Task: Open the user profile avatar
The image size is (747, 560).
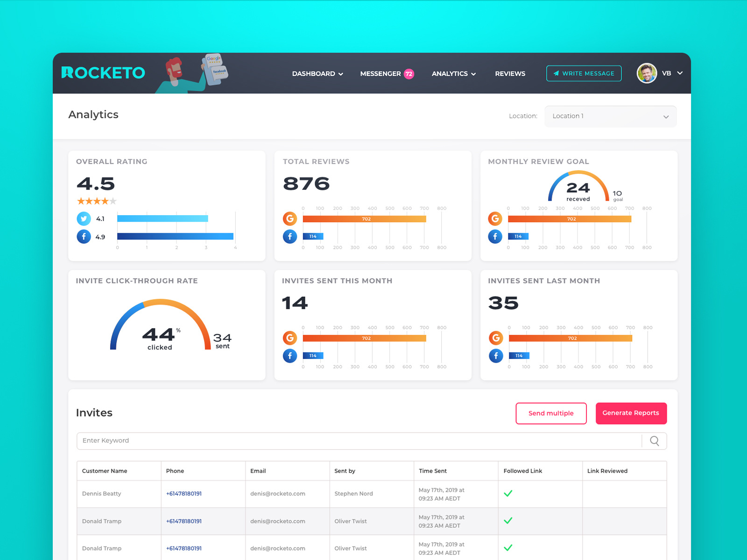Action: [x=647, y=73]
